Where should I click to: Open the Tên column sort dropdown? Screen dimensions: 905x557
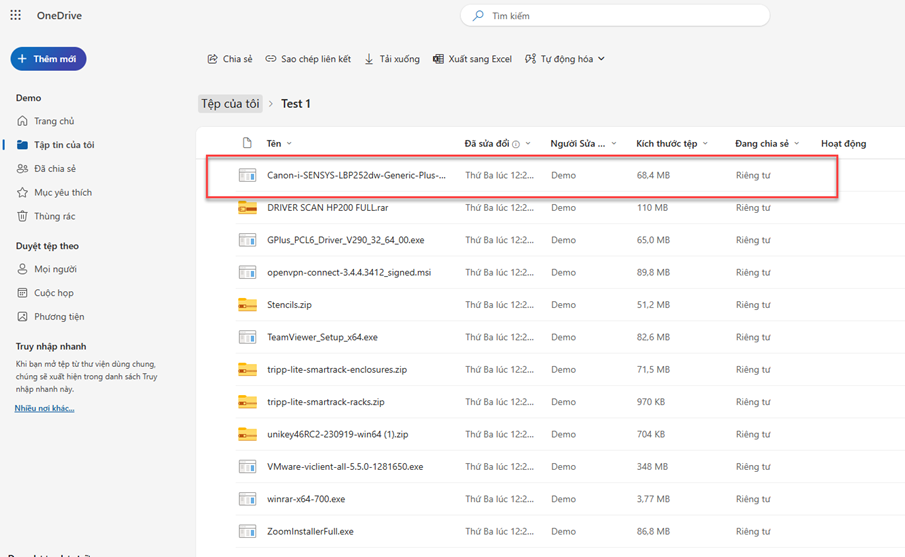pyautogui.click(x=289, y=144)
